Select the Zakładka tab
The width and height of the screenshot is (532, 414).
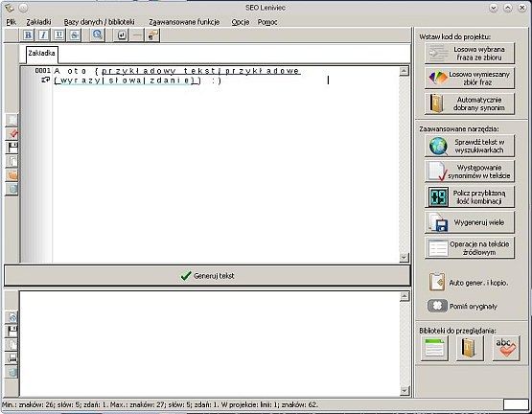(42, 54)
